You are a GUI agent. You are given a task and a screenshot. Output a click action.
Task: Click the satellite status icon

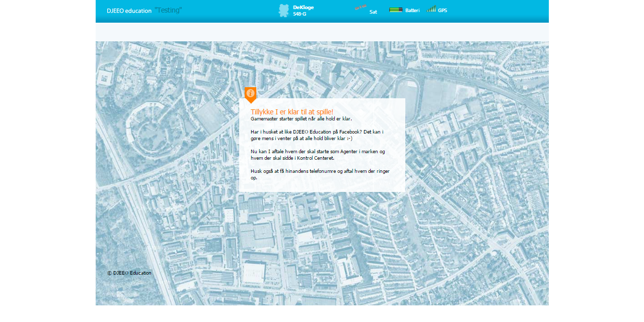point(361,8)
